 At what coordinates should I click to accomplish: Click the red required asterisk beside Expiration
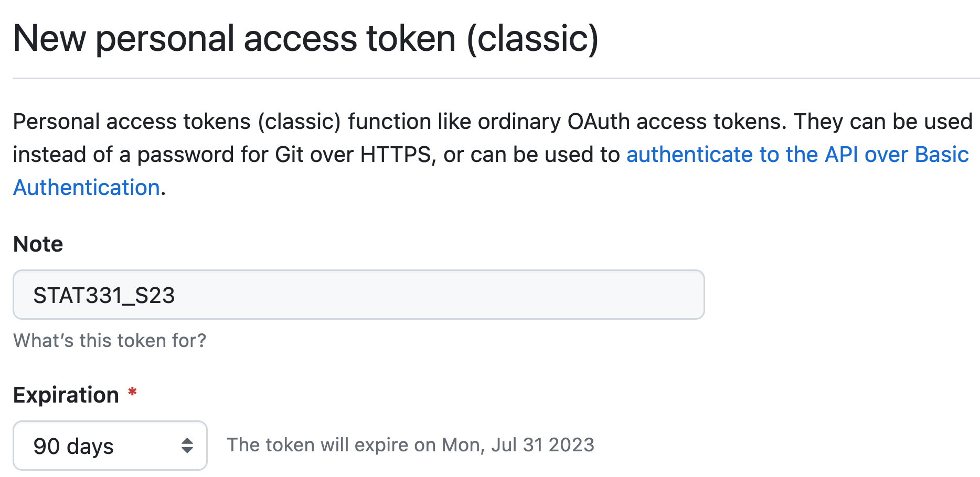click(x=133, y=392)
